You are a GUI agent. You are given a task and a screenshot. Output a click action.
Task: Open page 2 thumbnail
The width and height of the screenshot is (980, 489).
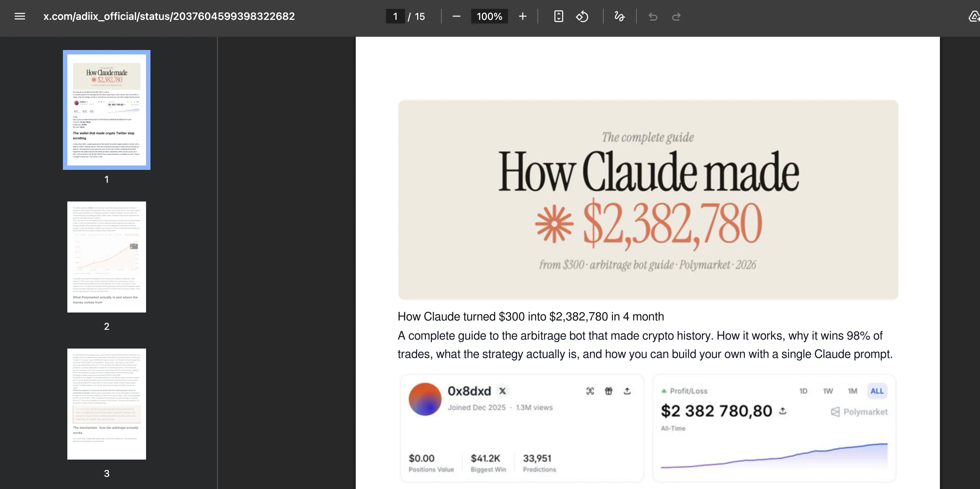tap(107, 257)
